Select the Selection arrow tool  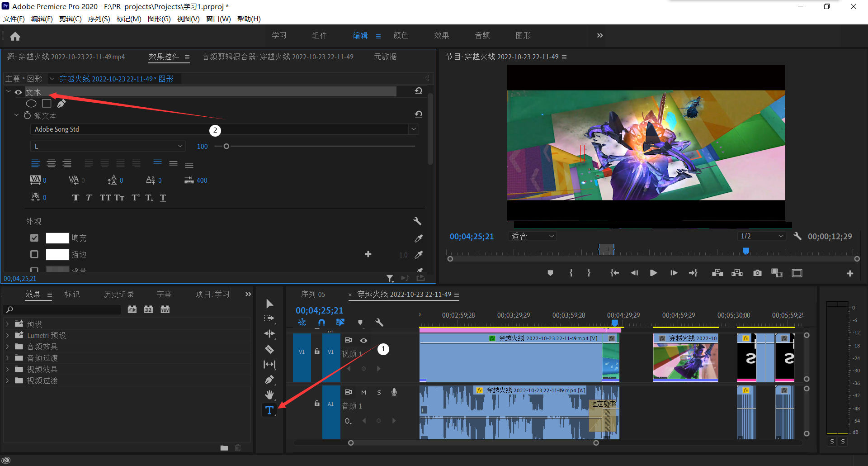(x=269, y=303)
